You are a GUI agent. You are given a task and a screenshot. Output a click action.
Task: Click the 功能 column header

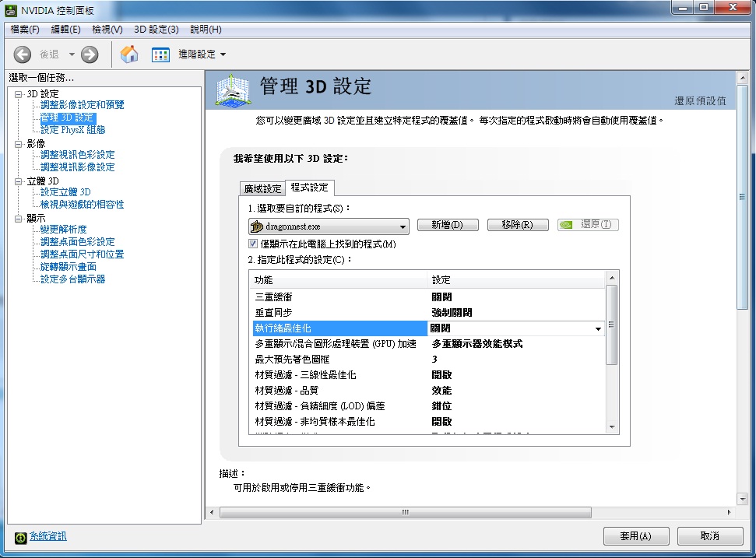339,280
